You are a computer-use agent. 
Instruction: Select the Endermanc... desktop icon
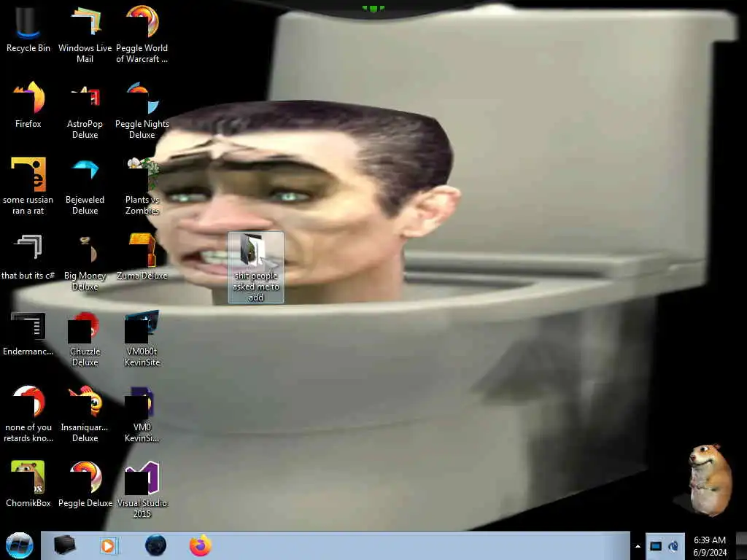(x=28, y=333)
